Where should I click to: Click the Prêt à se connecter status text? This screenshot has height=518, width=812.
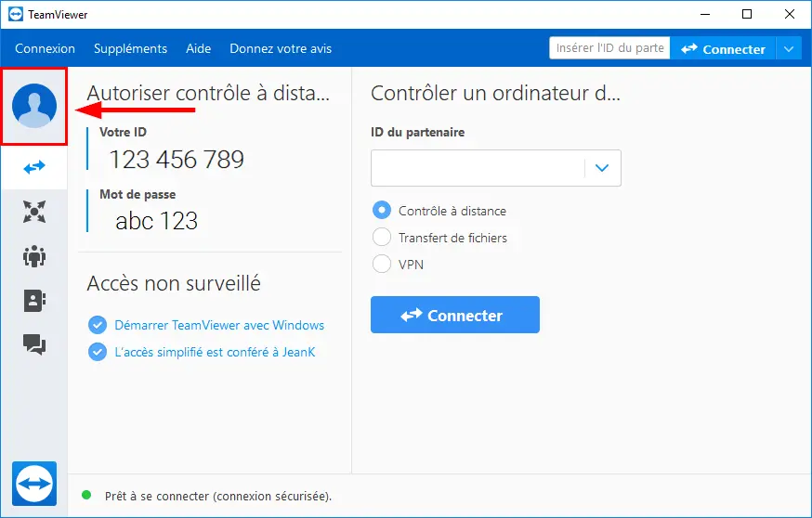(x=218, y=497)
